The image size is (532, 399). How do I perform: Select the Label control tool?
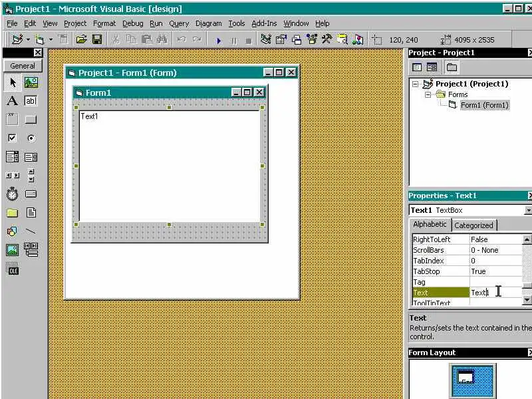click(x=13, y=101)
